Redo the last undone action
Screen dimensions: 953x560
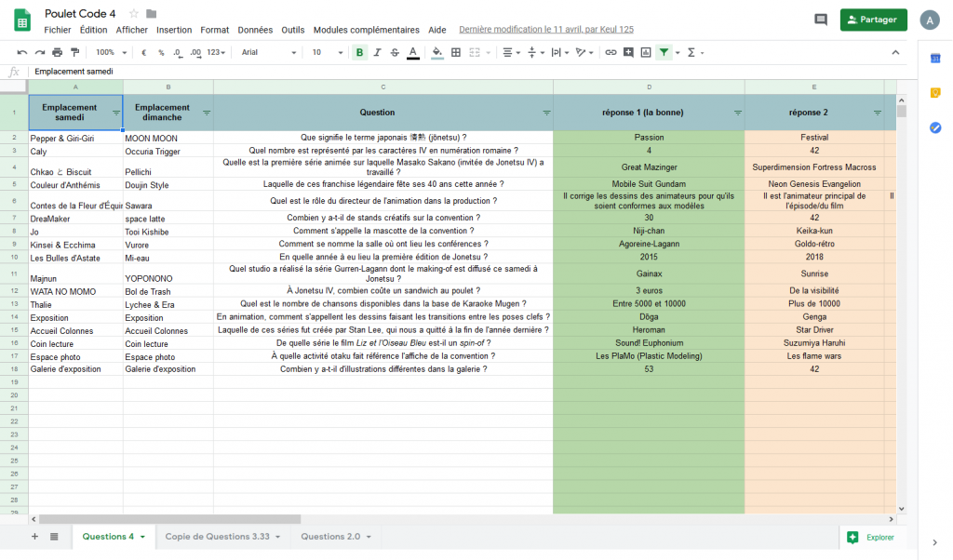click(x=39, y=53)
